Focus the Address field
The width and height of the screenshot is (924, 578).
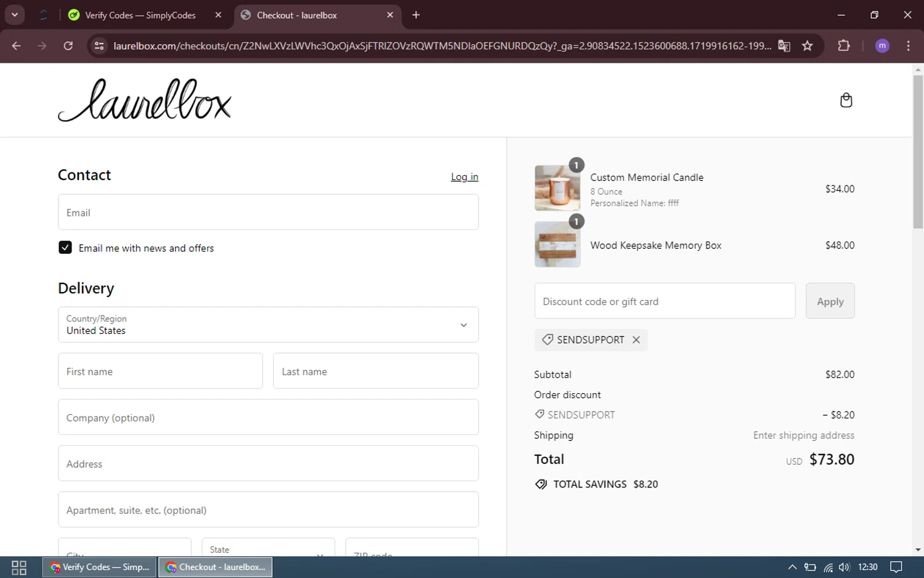point(268,463)
